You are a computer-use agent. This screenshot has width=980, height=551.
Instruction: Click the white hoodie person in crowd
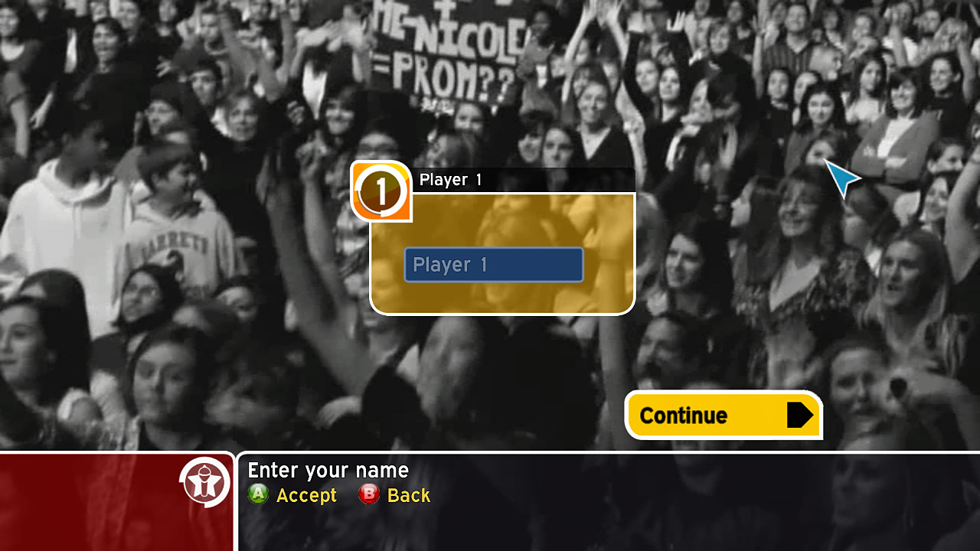tap(61, 230)
